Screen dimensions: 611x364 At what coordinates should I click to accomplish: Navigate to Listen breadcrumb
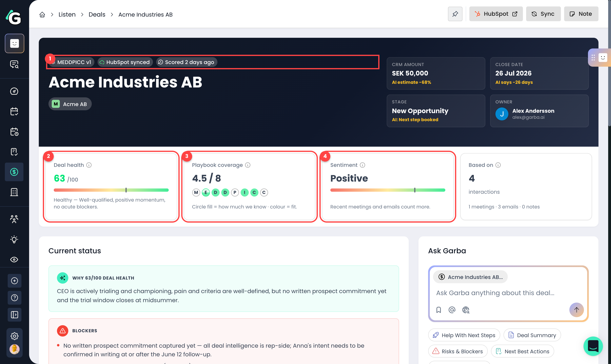click(67, 15)
